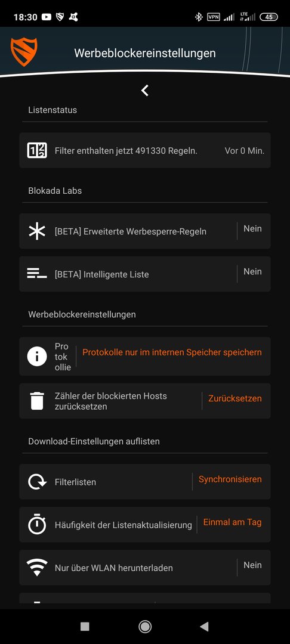Go back using the chevron arrow

tap(144, 91)
